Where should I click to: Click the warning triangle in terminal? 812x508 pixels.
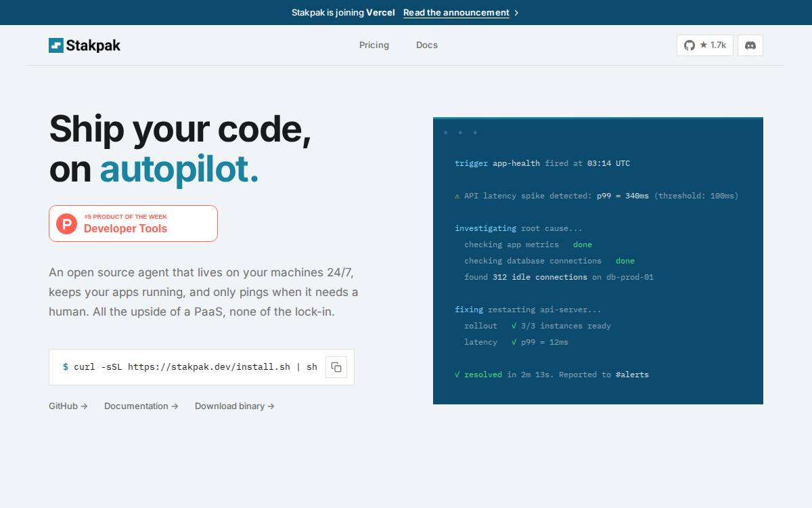[457, 196]
